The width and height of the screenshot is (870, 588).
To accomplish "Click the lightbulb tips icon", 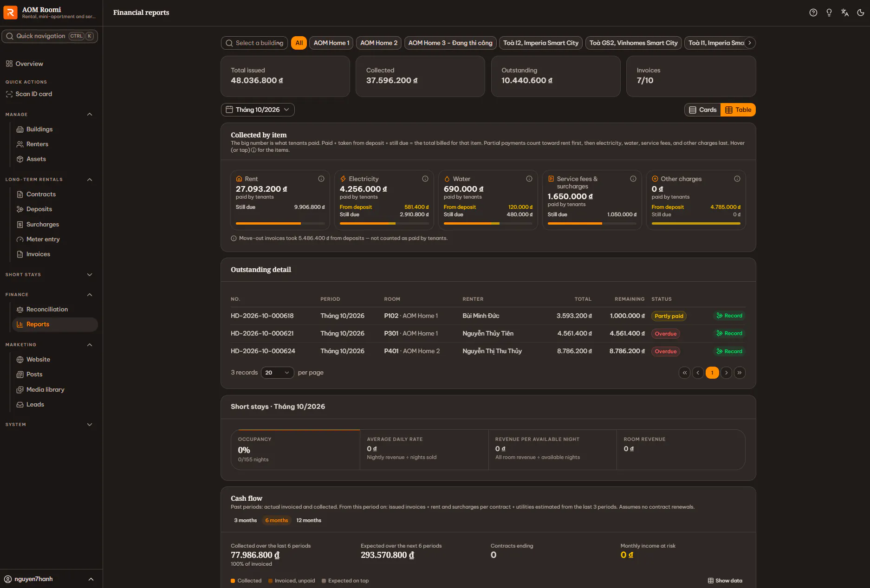I will (829, 13).
